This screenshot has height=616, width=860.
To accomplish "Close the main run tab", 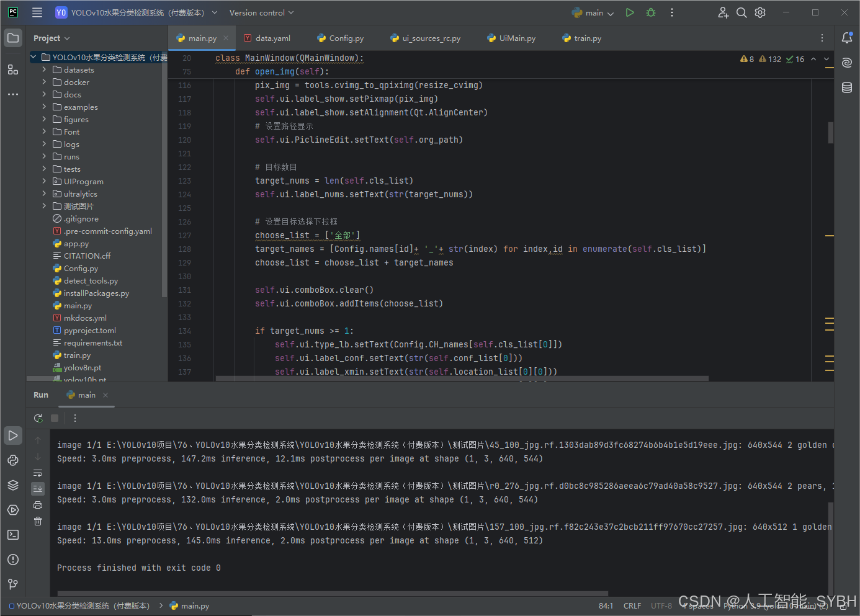I will [x=105, y=395].
